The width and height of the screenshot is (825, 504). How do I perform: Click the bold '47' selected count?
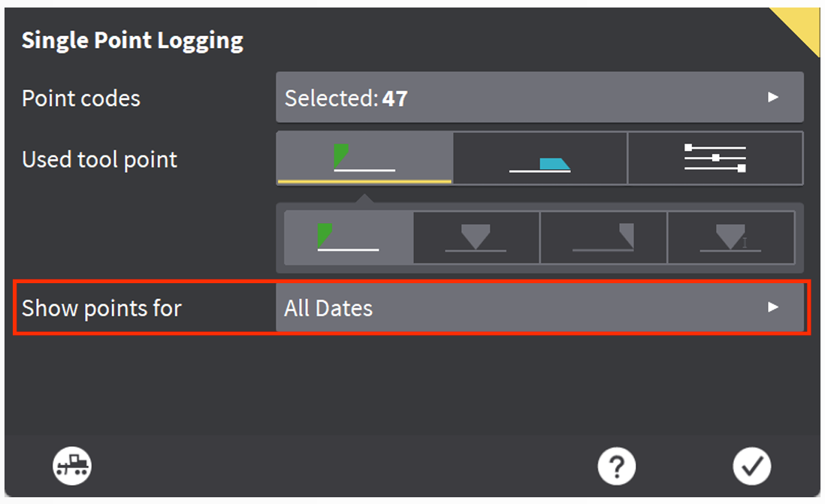pos(395,98)
